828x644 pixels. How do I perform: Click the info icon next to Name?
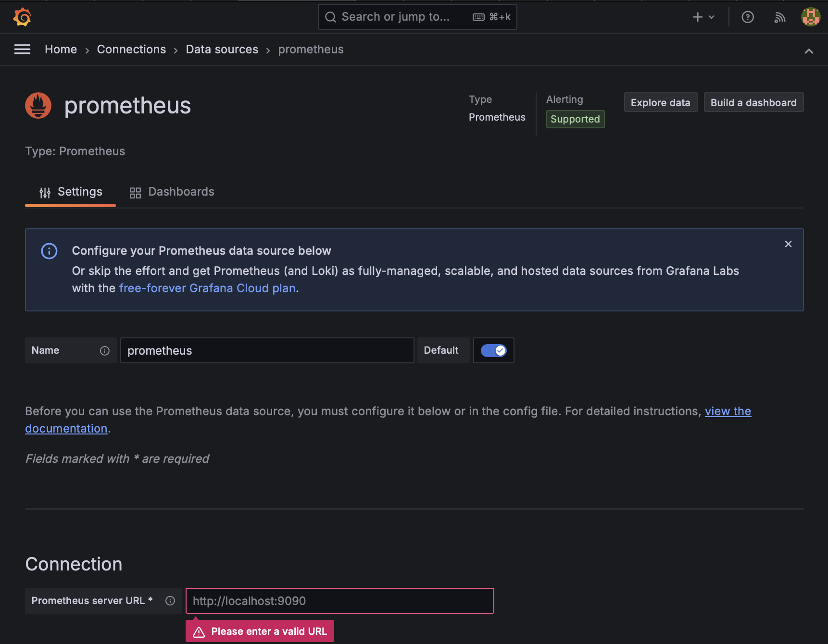(105, 351)
